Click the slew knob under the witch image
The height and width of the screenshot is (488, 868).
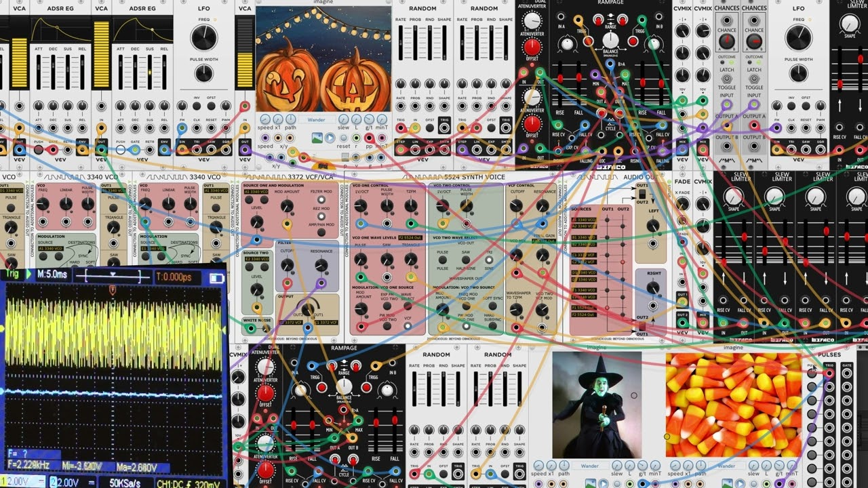click(x=617, y=466)
